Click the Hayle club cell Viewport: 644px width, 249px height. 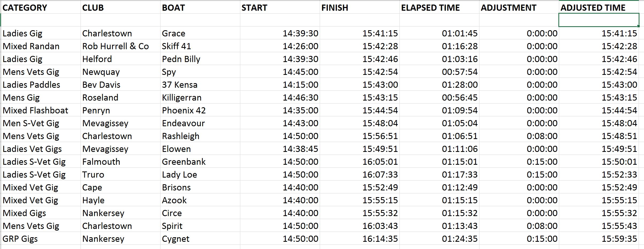pyautogui.click(x=120, y=200)
